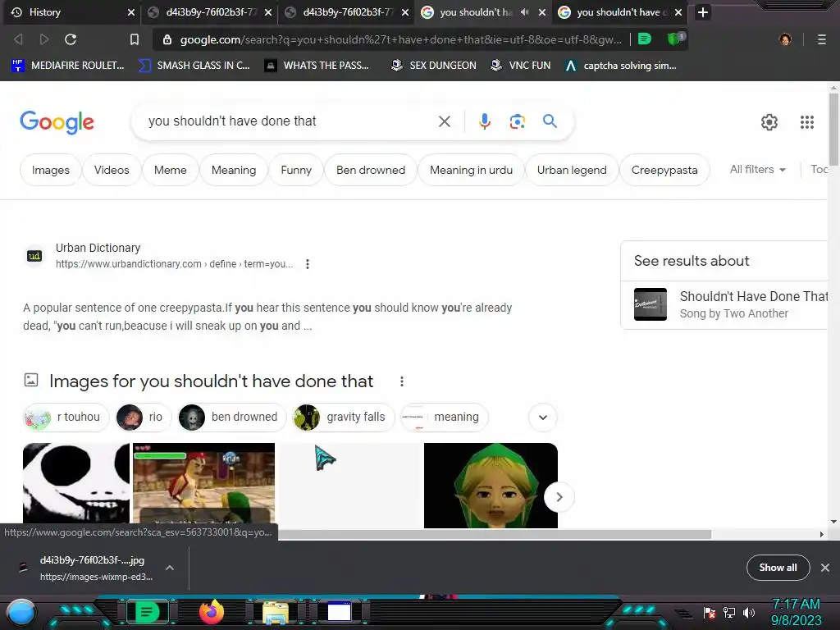Viewport: 840px width, 630px height.
Task: Filter images by rio chip
Action: [x=144, y=418]
